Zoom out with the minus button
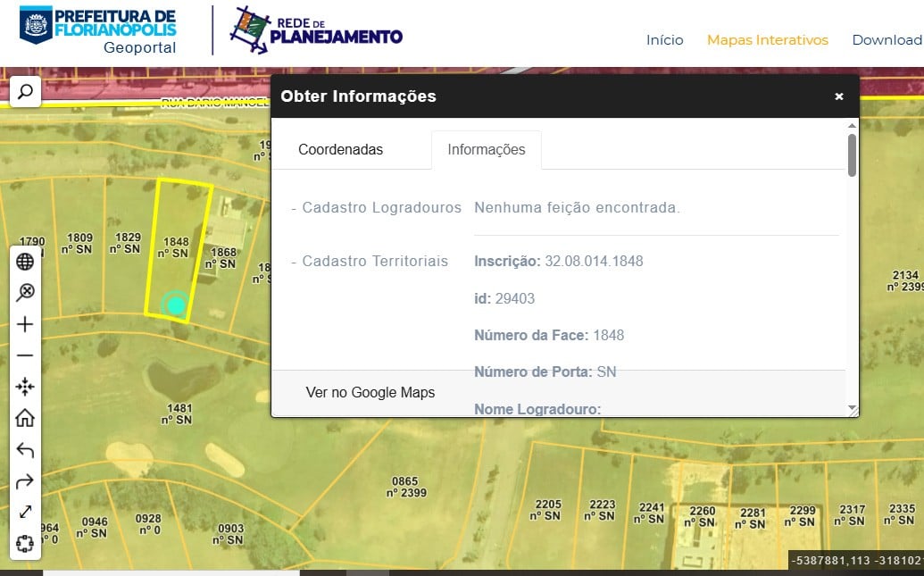This screenshot has height=576, width=924. pyautogui.click(x=25, y=355)
